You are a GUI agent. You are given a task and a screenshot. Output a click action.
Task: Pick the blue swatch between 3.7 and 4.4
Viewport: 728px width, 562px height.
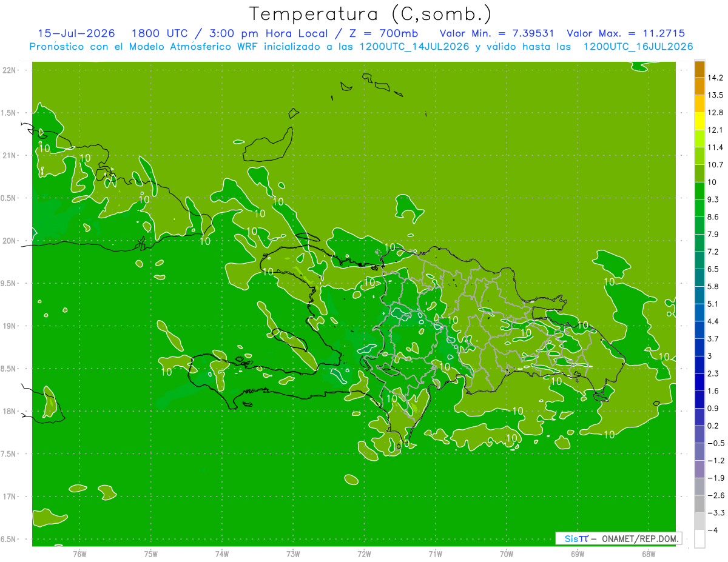(x=699, y=330)
